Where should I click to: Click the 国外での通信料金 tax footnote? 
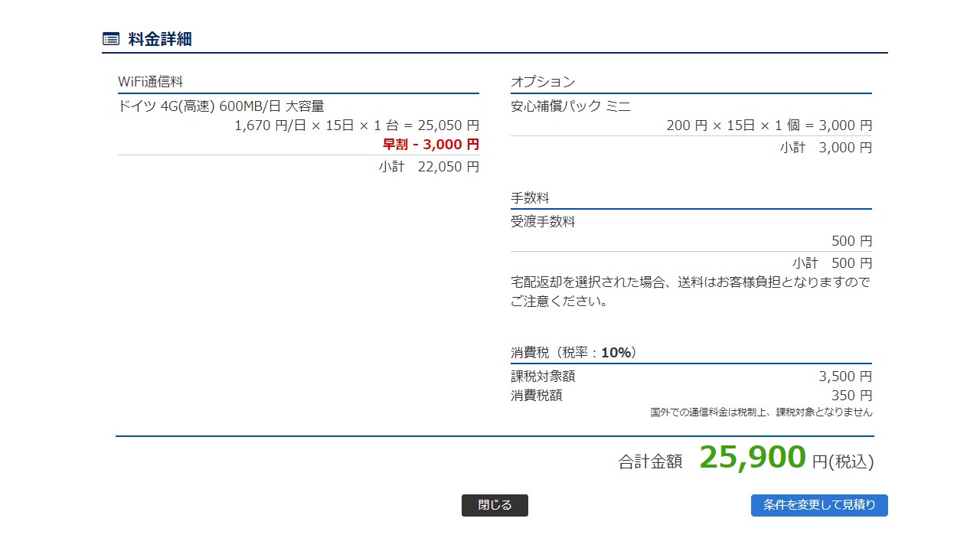[761, 412]
